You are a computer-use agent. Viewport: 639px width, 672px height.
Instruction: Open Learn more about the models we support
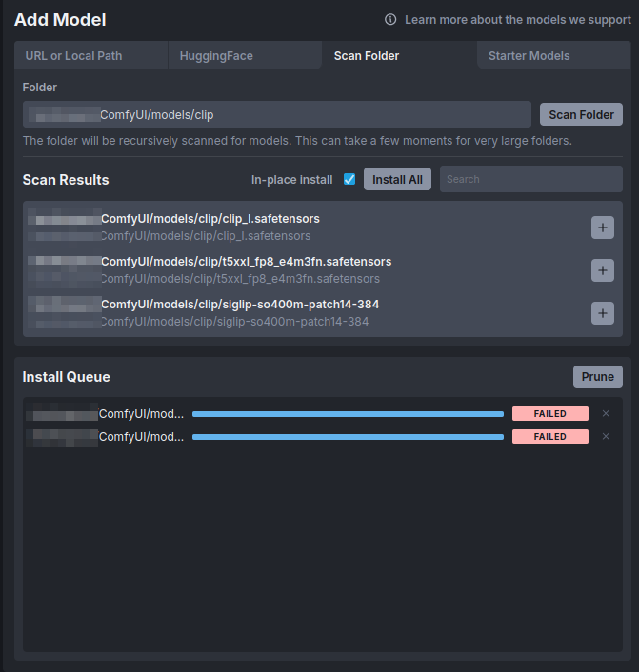(x=518, y=20)
